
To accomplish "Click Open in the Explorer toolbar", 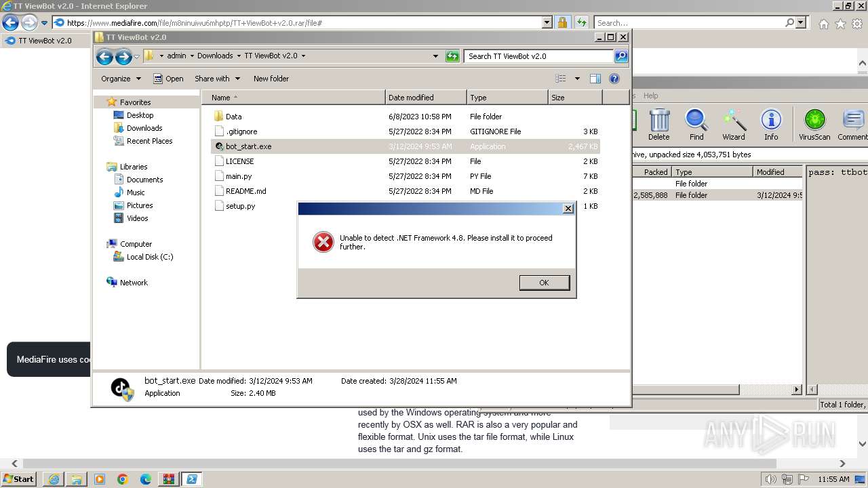I will pyautogui.click(x=168, y=79).
